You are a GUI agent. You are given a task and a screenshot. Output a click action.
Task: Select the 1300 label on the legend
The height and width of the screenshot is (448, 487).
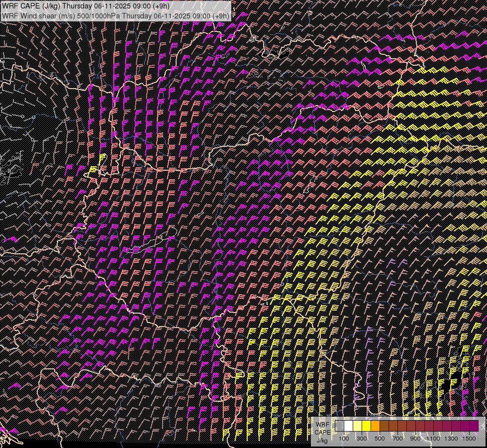(x=451, y=438)
